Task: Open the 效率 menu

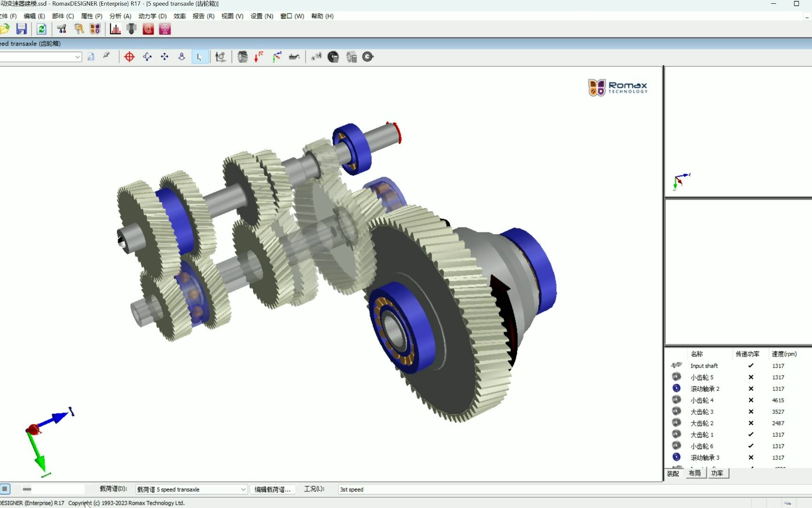Action: 180,16
